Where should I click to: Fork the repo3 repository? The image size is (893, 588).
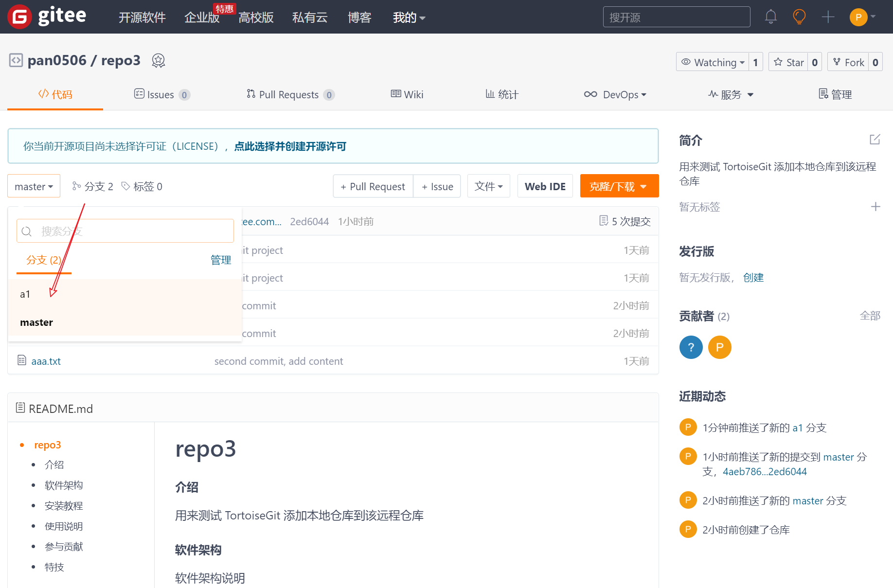(849, 62)
